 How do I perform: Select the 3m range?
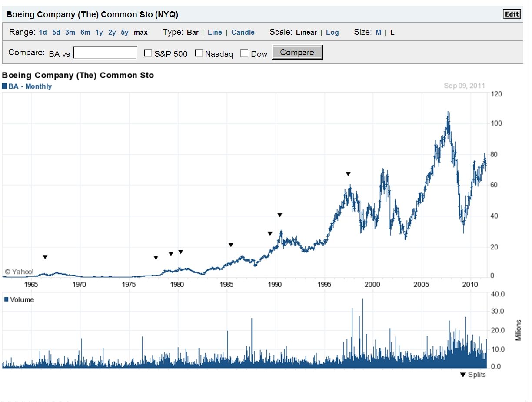[70, 32]
